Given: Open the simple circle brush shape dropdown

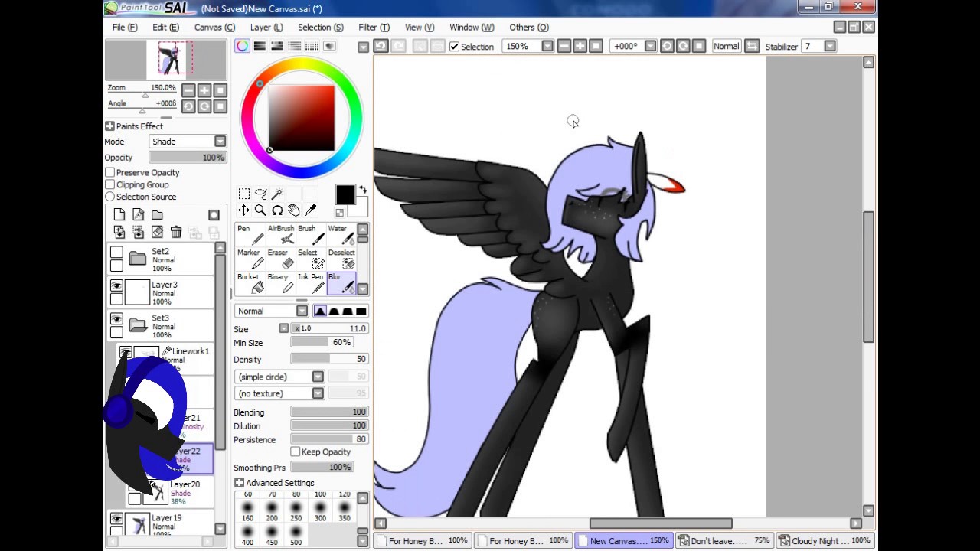Looking at the screenshot, I should [x=280, y=377].
